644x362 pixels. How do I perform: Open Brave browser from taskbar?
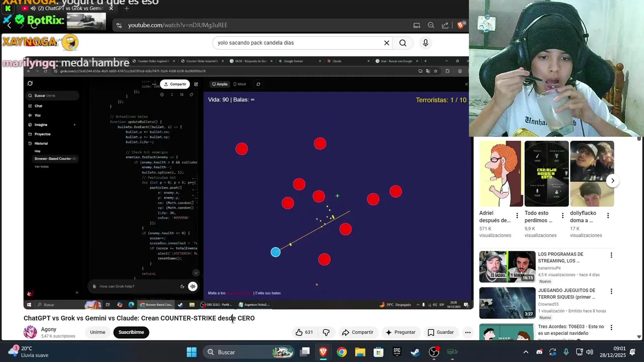324,352
